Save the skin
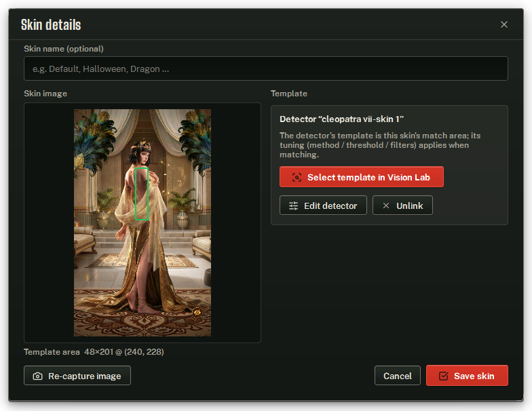The image size is (532, 411). (467, 376)
